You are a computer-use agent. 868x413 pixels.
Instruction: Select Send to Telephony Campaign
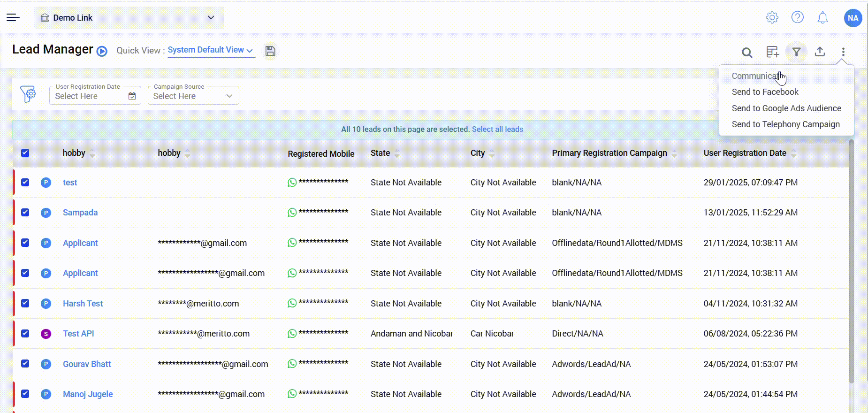pyautogui.click(x=785, y=124)
